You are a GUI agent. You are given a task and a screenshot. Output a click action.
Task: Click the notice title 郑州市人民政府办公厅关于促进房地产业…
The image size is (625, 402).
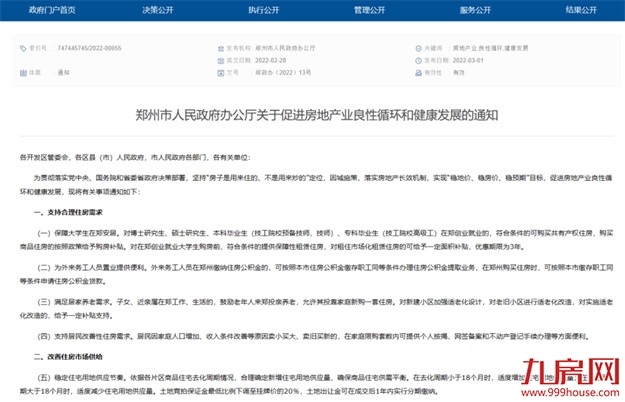pos(316,115)
